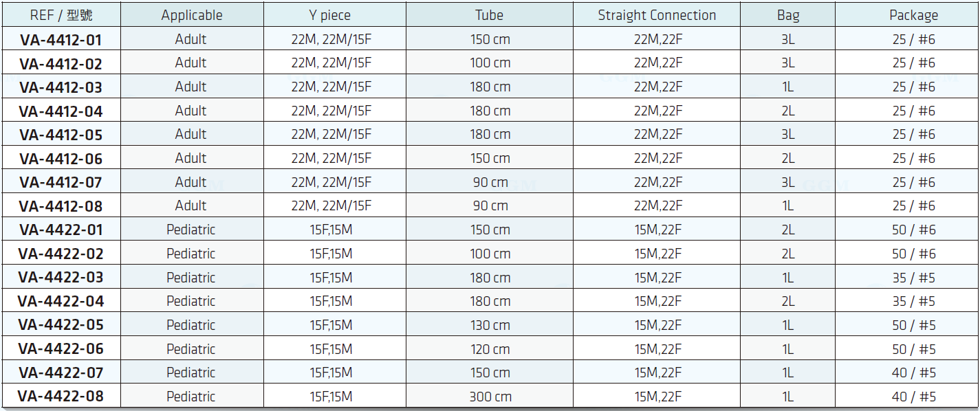Screen dimensions: 980x411
Task: Select reference number VA-4412-03
Action: 61,87
